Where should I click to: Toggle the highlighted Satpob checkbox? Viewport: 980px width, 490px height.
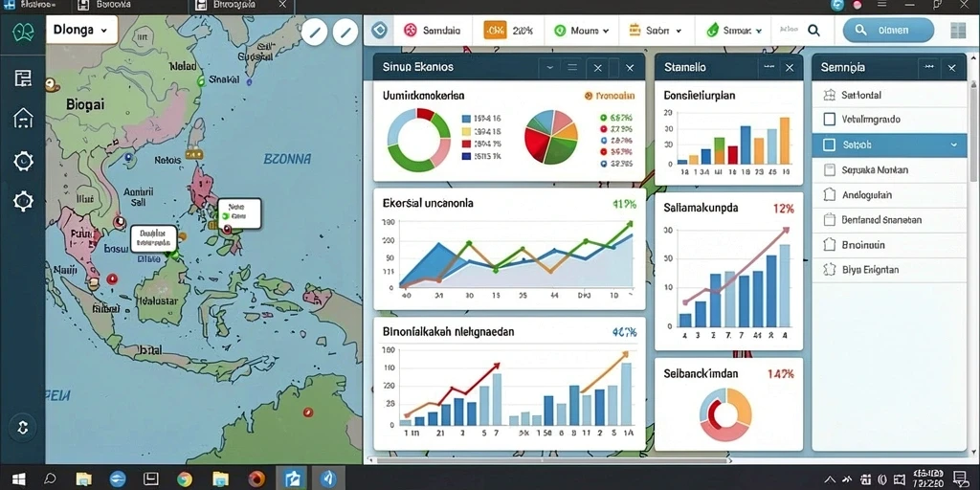tap(830, 145)
